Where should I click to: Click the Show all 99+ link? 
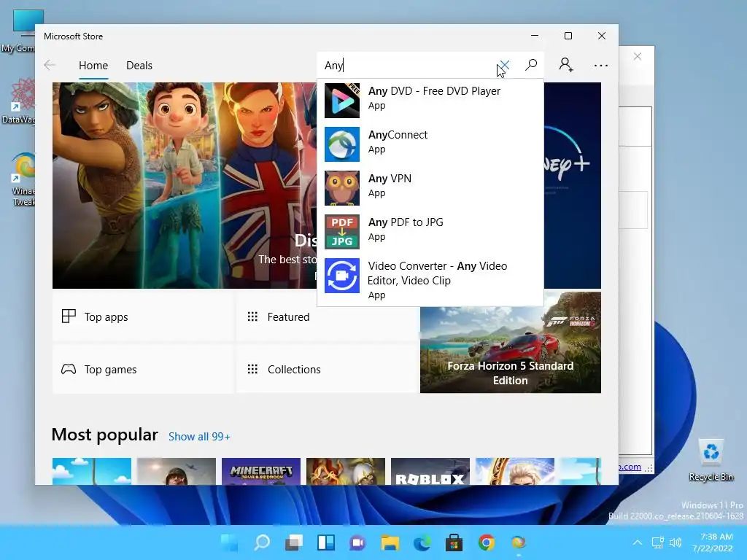pyautogui.click(x=199, y=437)
